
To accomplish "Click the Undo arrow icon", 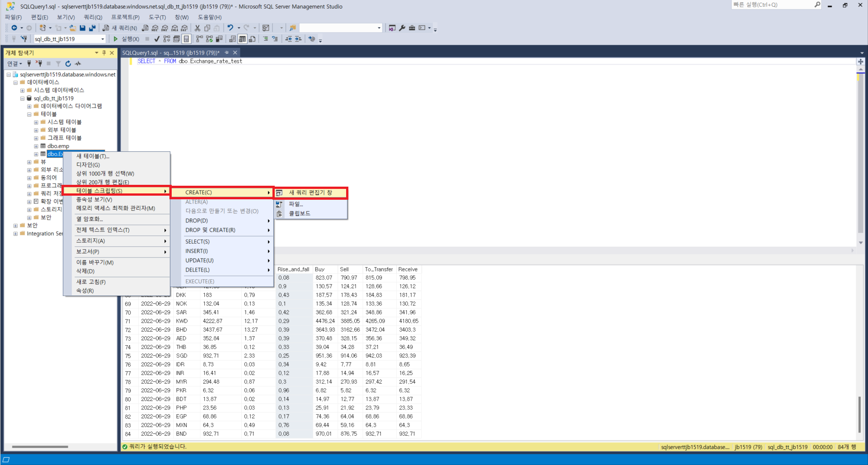I will pos(230,28).
